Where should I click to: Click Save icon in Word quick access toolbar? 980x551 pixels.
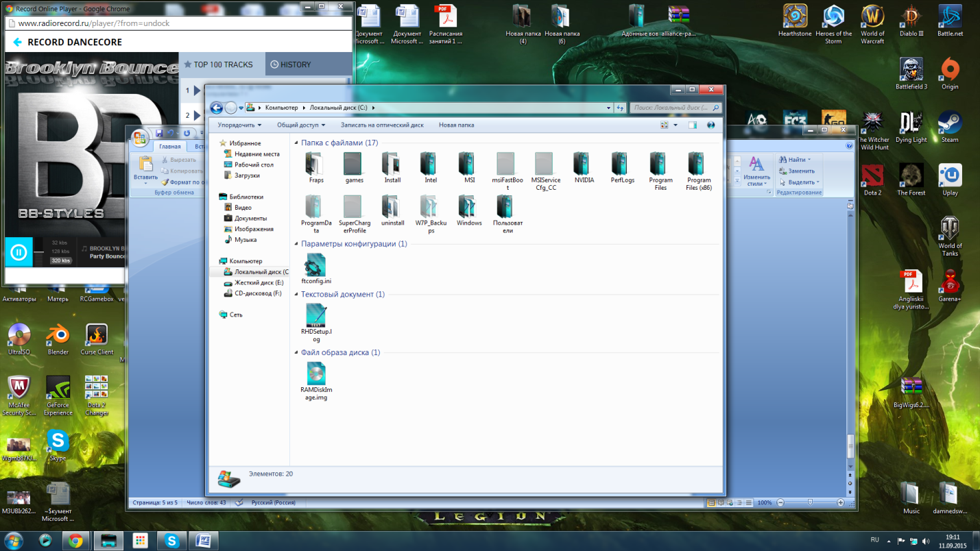159,133
